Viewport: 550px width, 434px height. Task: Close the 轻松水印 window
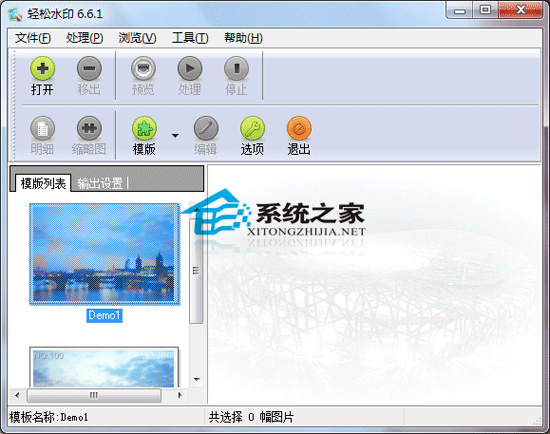coord(521,10)
